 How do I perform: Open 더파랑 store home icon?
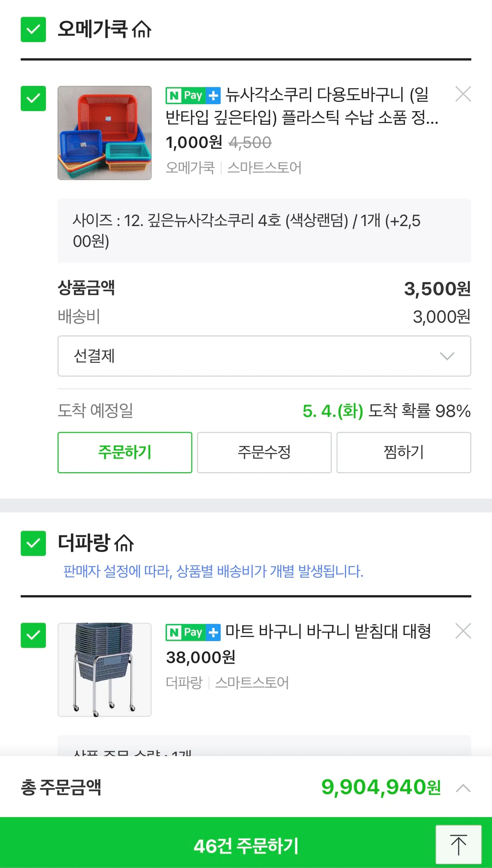[124, 543]
